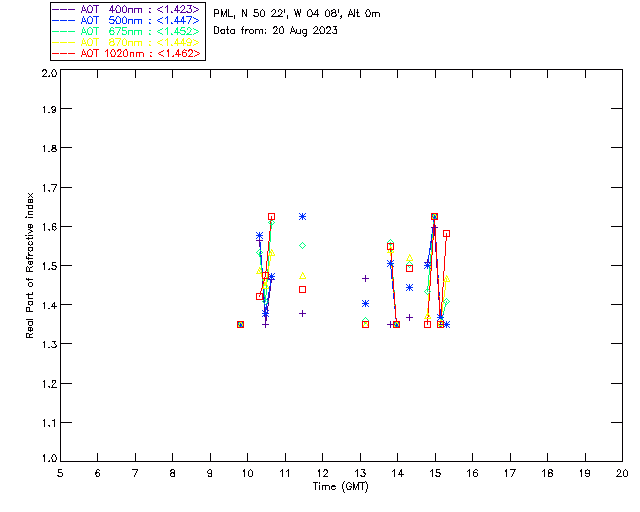Click the 12 x-axis tick label
Image resolution: width=640 pixels, height=512 pixels.
[322, 473]
